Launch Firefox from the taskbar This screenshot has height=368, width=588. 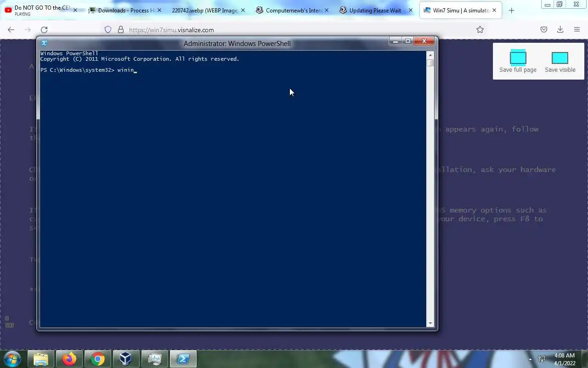(x=69, y=359)
